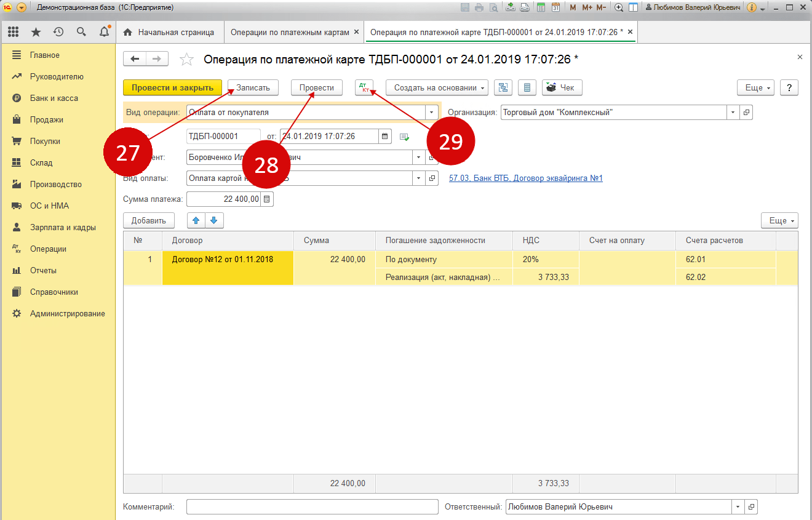Click the M memory button

pyautogui.click(x=573, y=7)
